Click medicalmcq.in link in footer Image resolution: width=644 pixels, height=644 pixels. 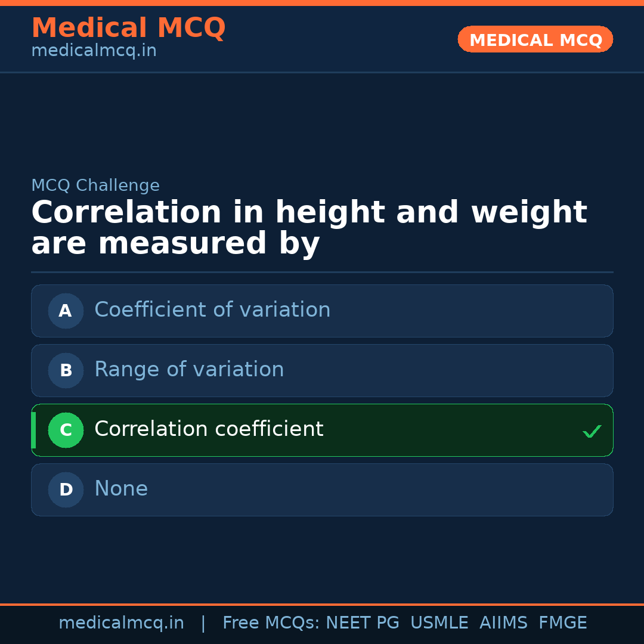click(x=121, y=623)
